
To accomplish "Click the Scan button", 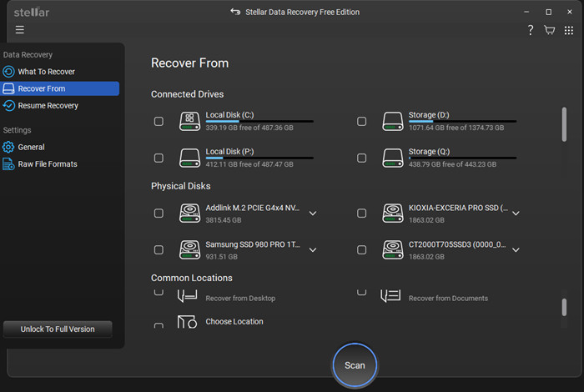I will 355,365.
